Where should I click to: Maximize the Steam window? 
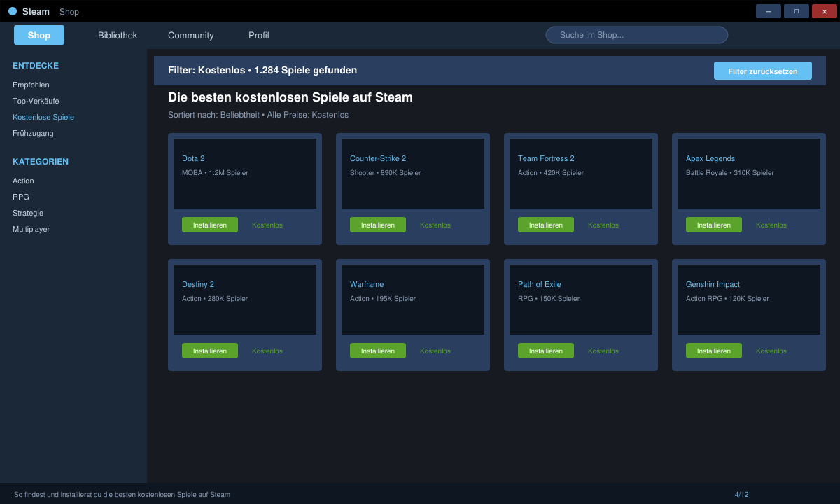tap(797, 11)
